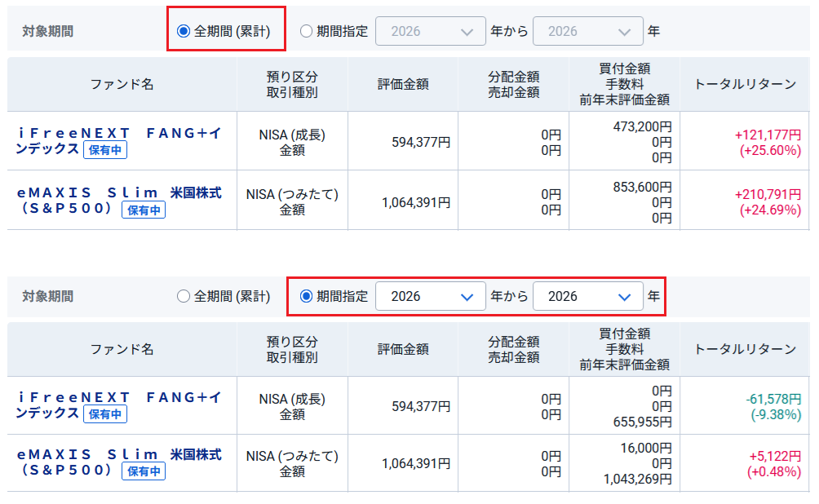Click NISA (つみたて) 金額 cell in 16,000円 row
The height and width of the screenshot is (504, 819).
(292, 464)
